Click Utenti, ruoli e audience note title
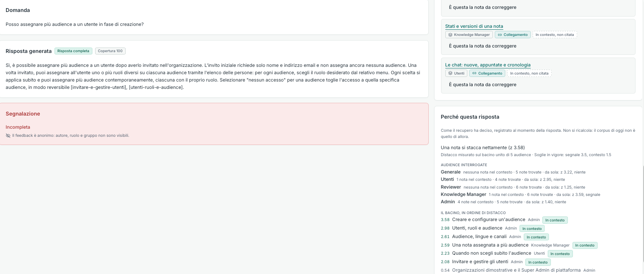Image resolution: width=644 pixels, height=274 pixels. (477, 228)
